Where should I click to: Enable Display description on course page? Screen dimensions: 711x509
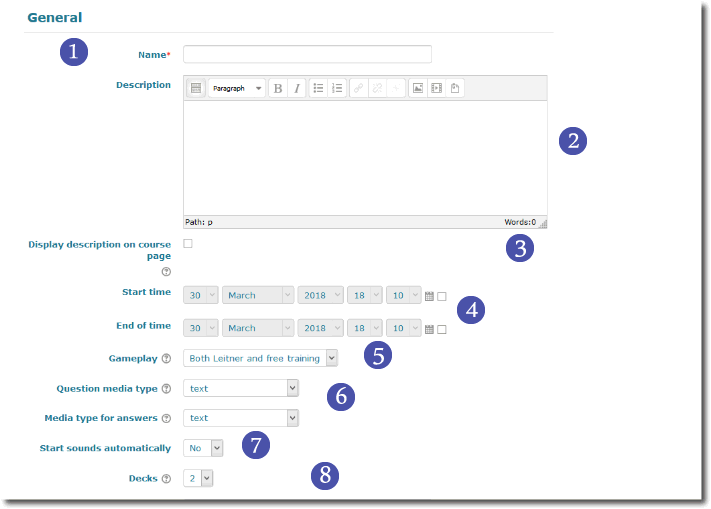(188, 244)
